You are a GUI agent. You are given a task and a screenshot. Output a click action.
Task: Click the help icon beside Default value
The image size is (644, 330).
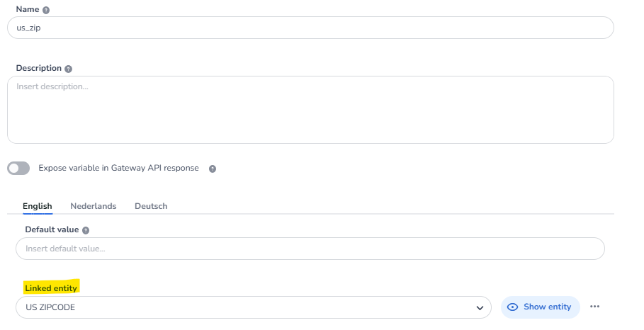point(86,230)
